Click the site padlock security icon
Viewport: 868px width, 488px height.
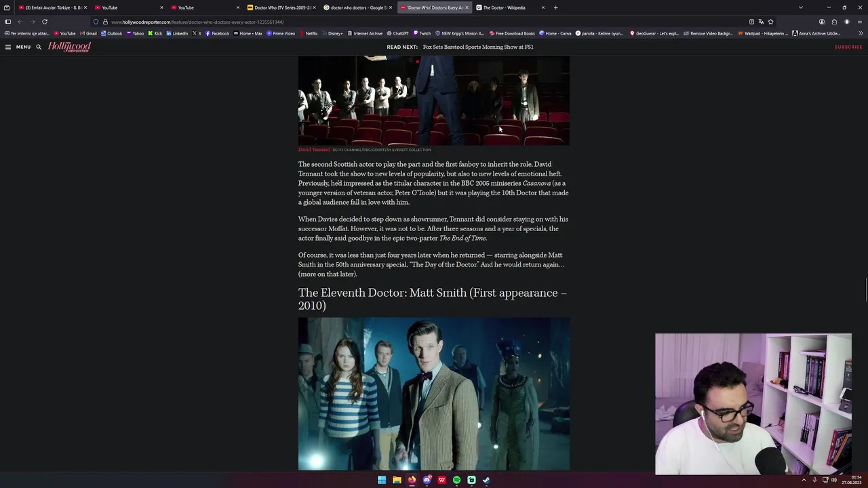click(105, 22)
